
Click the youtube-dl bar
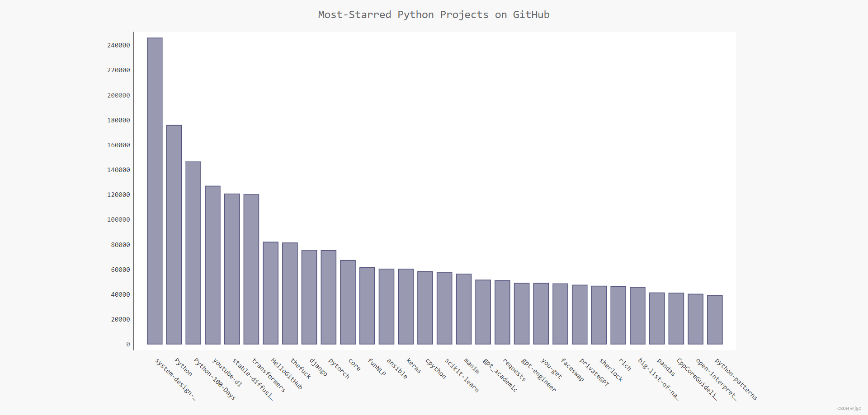[212, 265]
